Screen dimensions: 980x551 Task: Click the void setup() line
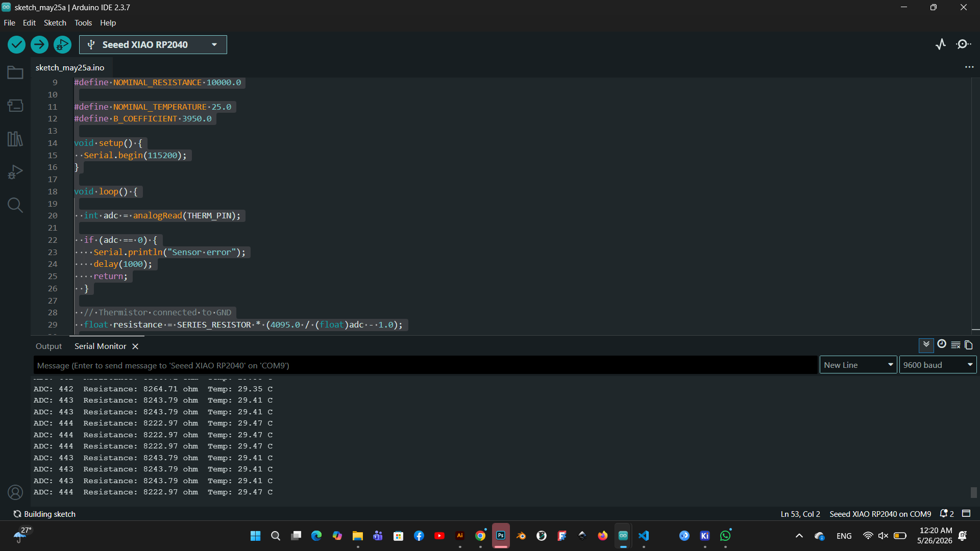(x=108, y=143)
